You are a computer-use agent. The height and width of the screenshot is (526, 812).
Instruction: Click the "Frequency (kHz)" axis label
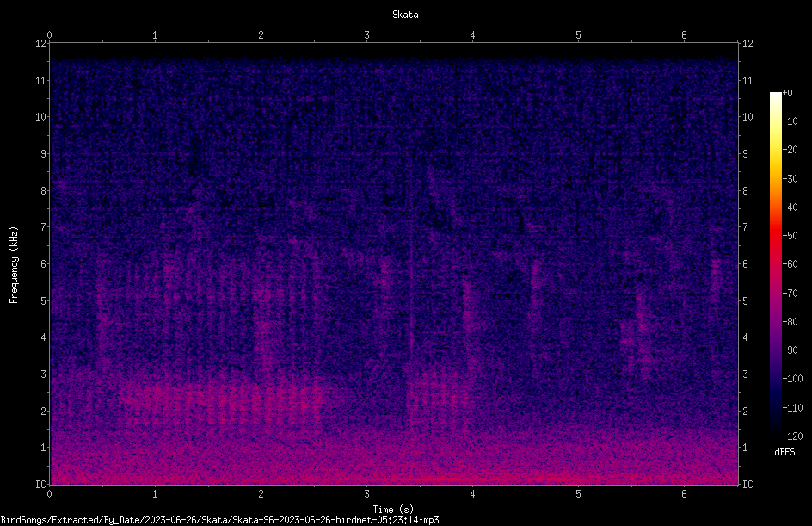(14, 265)
